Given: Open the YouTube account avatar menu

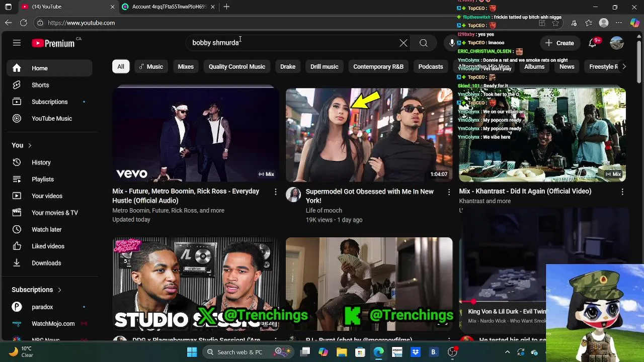Looking at the screenshot, I should pos(617,43).
